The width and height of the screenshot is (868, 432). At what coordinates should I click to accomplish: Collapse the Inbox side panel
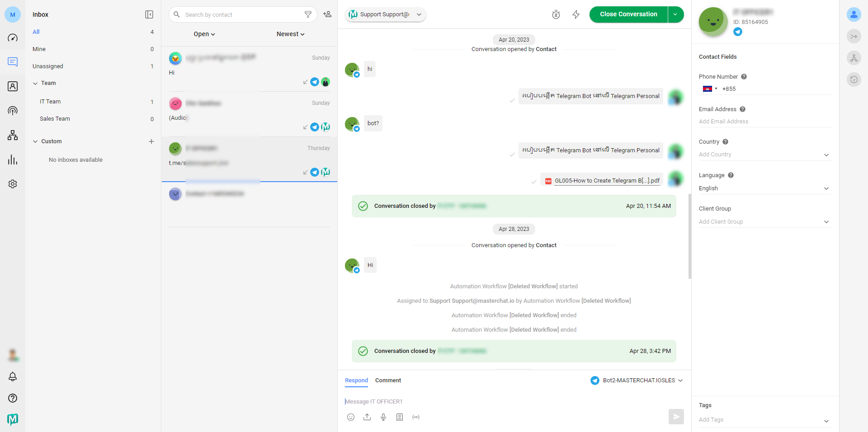[149, 14]
